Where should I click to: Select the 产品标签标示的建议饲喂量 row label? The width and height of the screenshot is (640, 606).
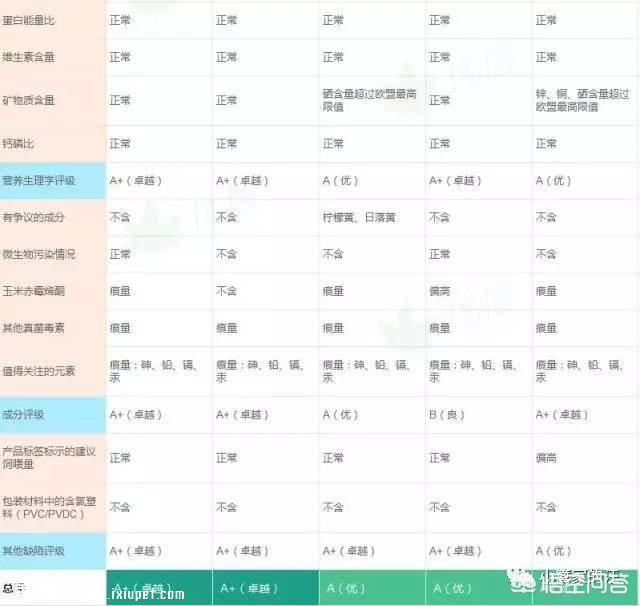[49, 457]
